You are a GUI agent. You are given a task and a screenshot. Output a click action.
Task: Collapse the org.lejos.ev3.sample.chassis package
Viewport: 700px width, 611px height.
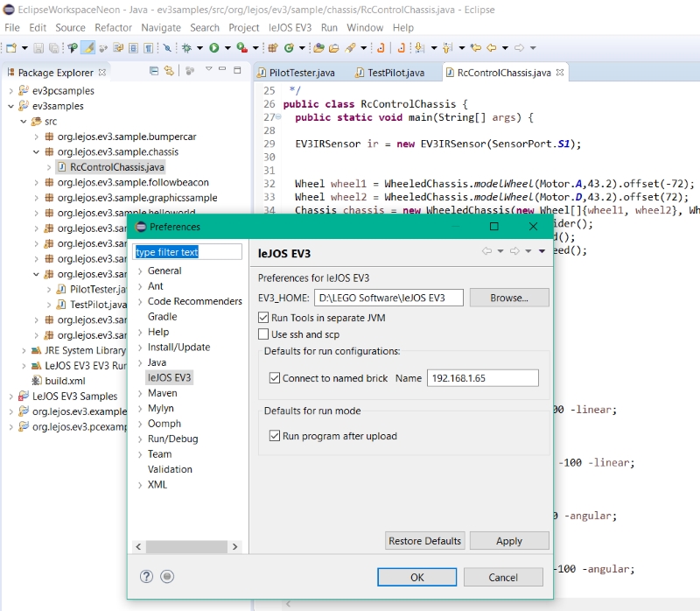(x=36, y=151)
